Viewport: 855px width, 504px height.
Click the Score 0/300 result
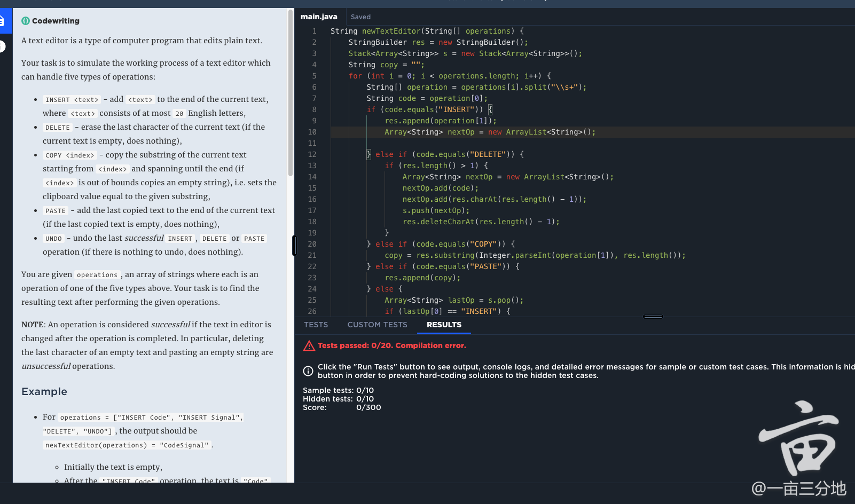click(x=342, y=407)
